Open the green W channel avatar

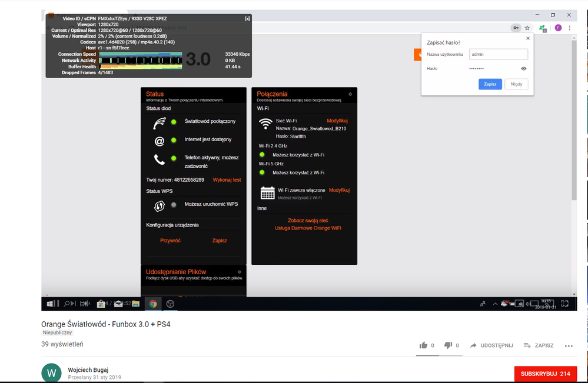(x=51, y=373)
